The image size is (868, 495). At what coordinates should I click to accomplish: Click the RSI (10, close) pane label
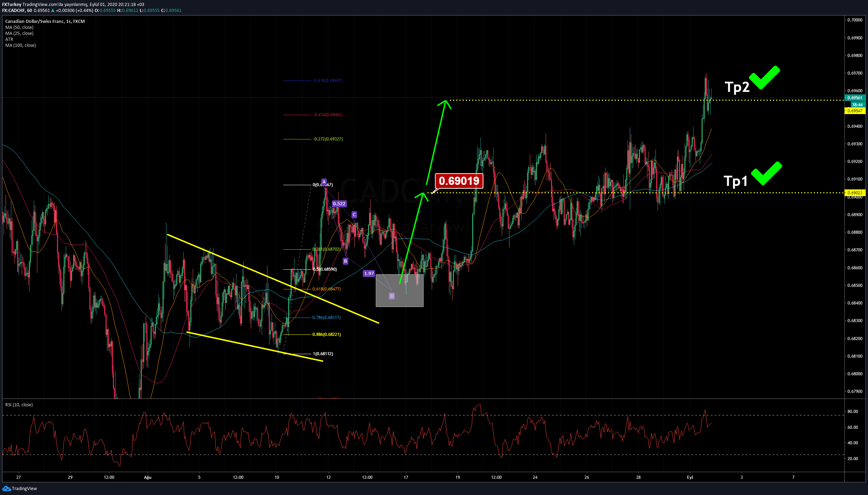pos(19,405)
